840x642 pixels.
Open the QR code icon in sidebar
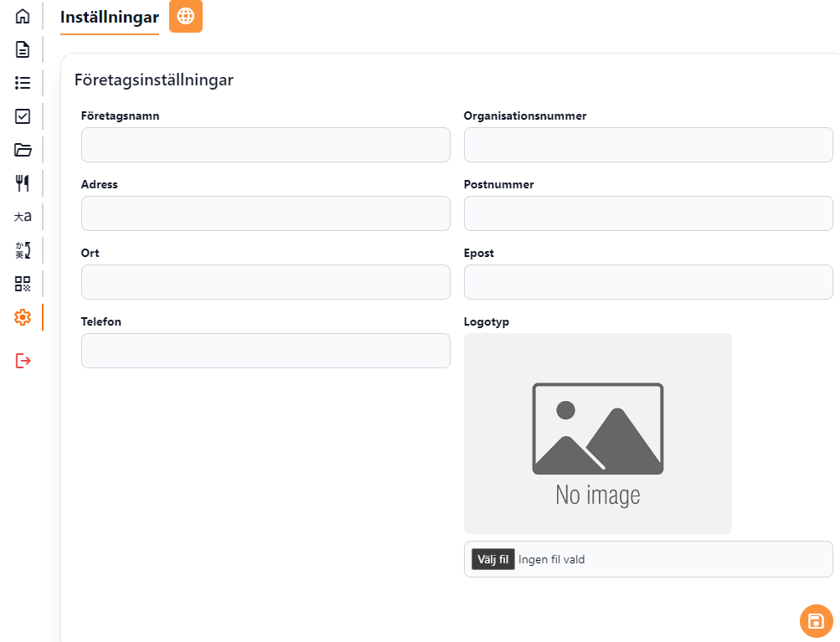[23, 284]
